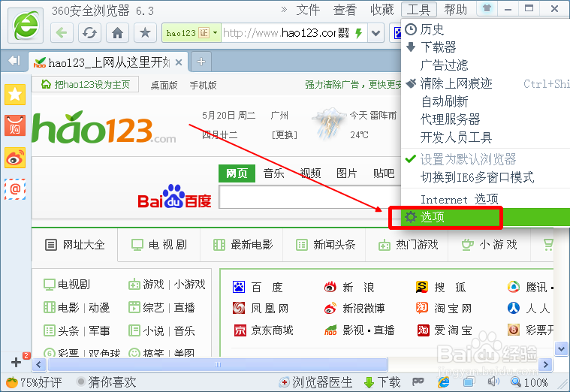The width and height of the screenshot is (570, 392).
Task: Click the star favorites toolbar button
Action: tap(145, 33)
